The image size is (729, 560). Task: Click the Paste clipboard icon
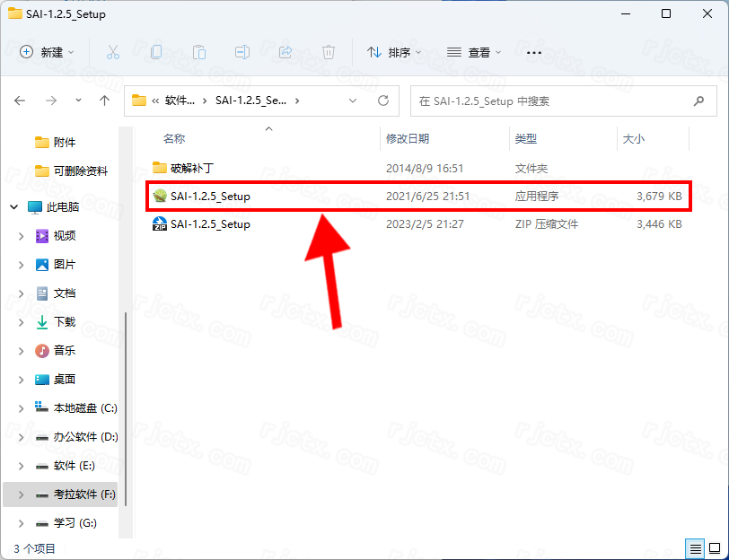(199, 52)
